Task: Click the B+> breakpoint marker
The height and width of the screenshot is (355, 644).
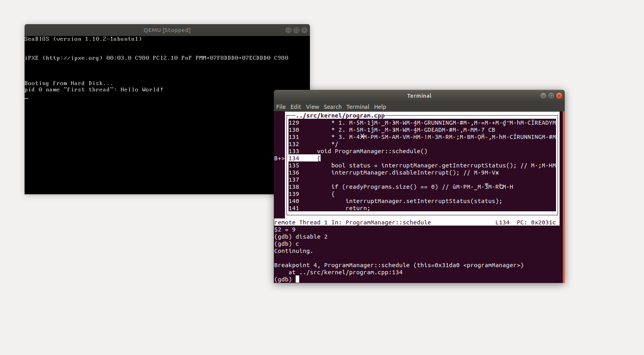Action: (279, 158)
